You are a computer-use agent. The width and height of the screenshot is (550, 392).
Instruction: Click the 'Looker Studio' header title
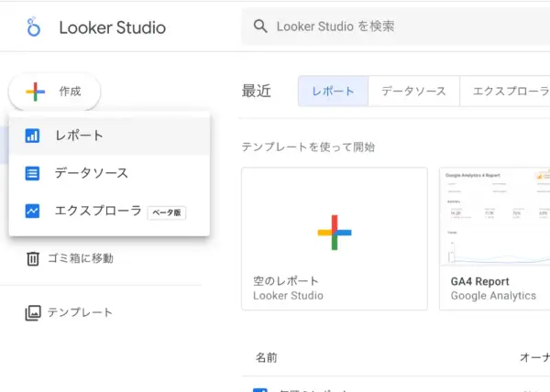(112, 27)
